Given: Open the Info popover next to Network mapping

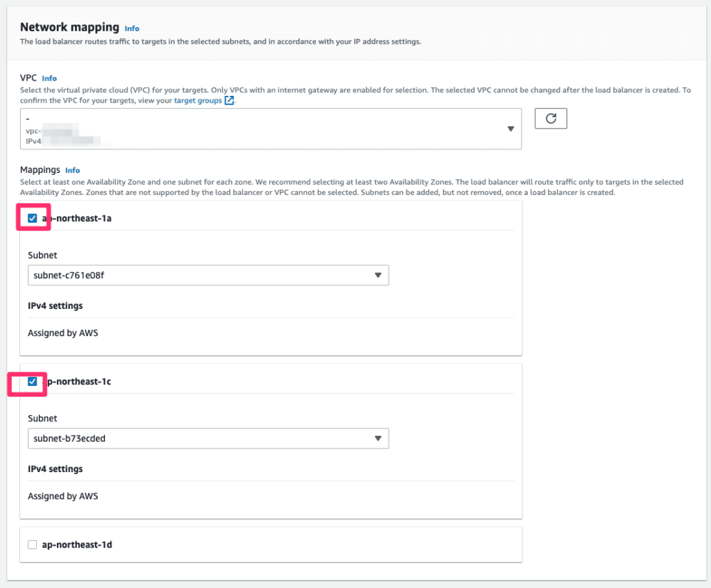Looking at the screenshot, I should click(131, 28).
